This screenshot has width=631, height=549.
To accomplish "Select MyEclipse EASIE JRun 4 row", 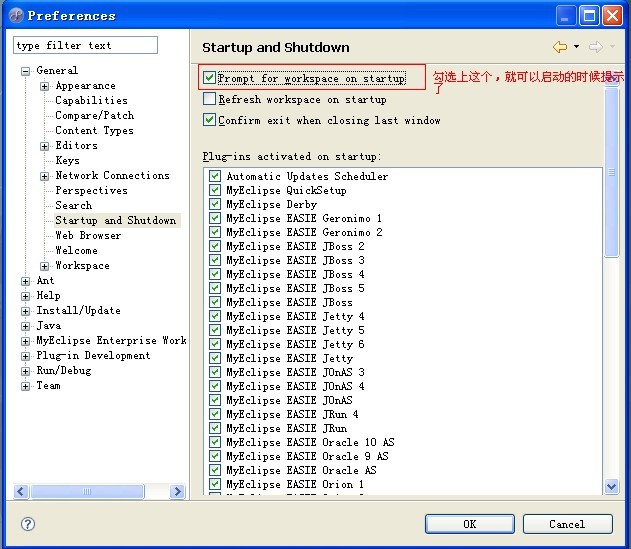I will coord(292,414).
